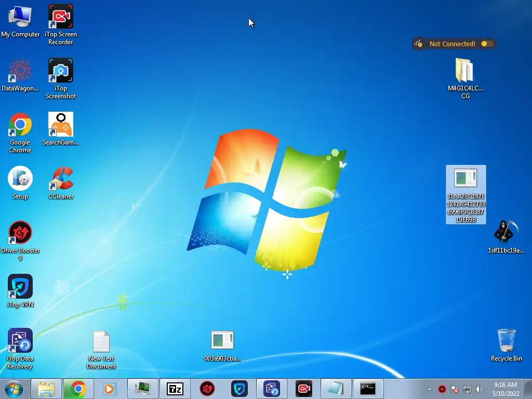Select the Google Chrome desktop shortcut
532x399 pixels.
coord(20,132)
